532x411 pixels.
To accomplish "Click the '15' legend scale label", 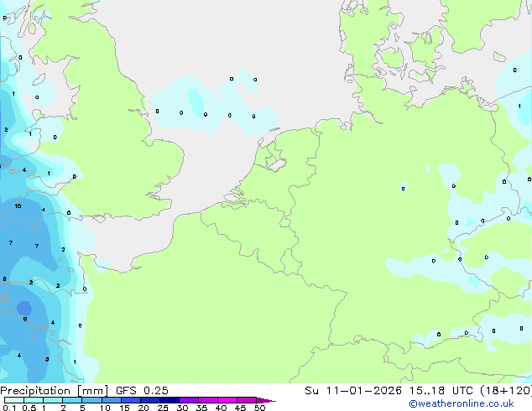I will click(124, 408).
